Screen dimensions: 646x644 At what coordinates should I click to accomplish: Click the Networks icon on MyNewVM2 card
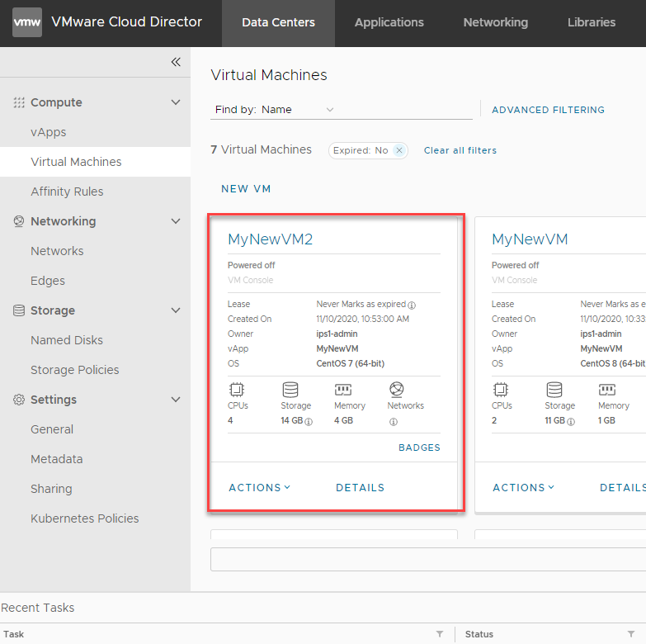tap(396, 389)
